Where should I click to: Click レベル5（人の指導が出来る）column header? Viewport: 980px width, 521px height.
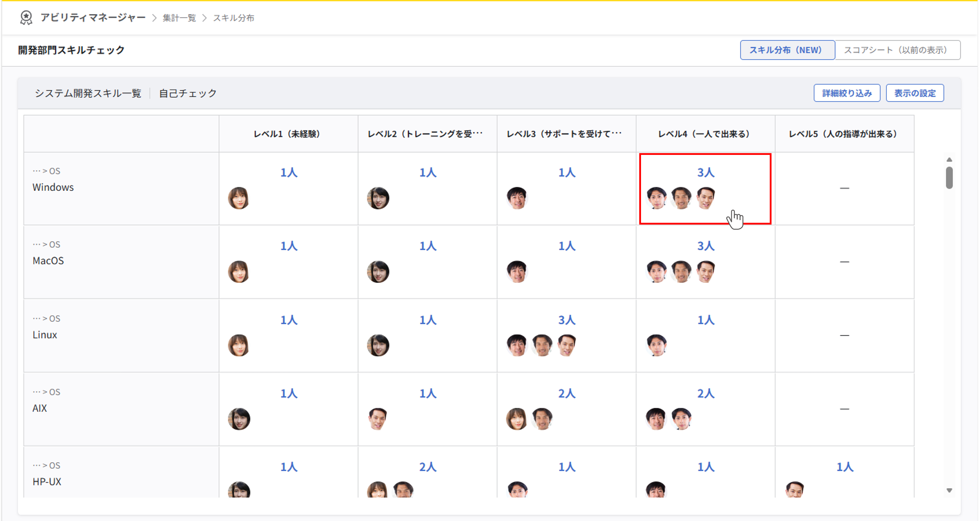point(844,134)
